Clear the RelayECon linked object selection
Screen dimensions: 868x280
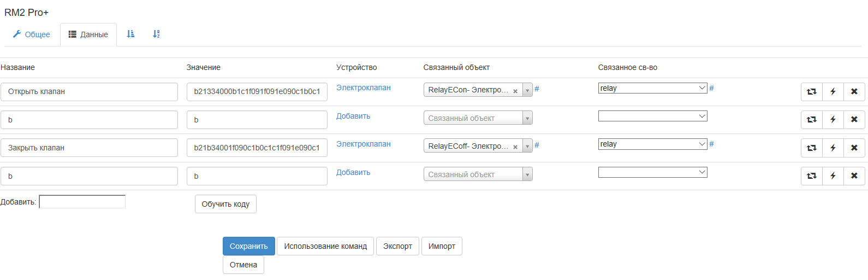pyautogui.click(x=515, y=91)
